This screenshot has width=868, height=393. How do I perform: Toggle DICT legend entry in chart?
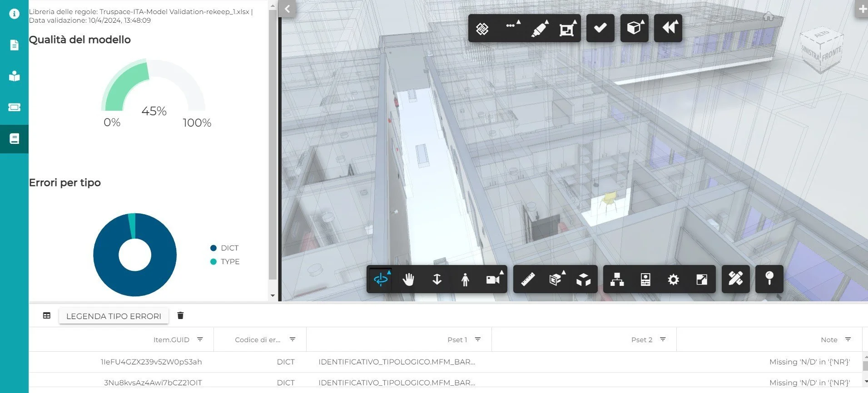click(x=225, y=248)
